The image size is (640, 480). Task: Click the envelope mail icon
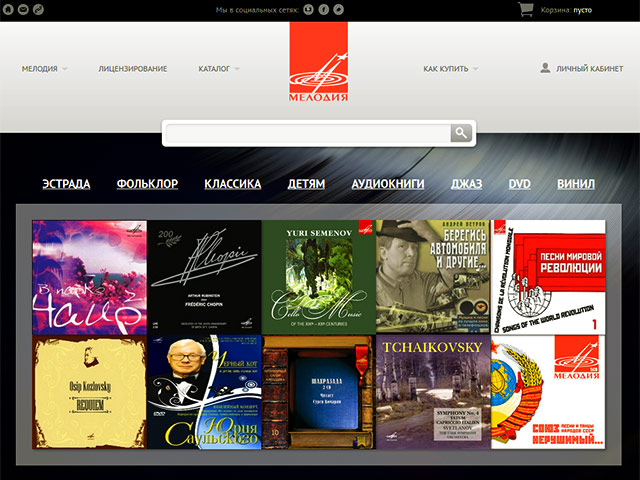coord(23,9)
